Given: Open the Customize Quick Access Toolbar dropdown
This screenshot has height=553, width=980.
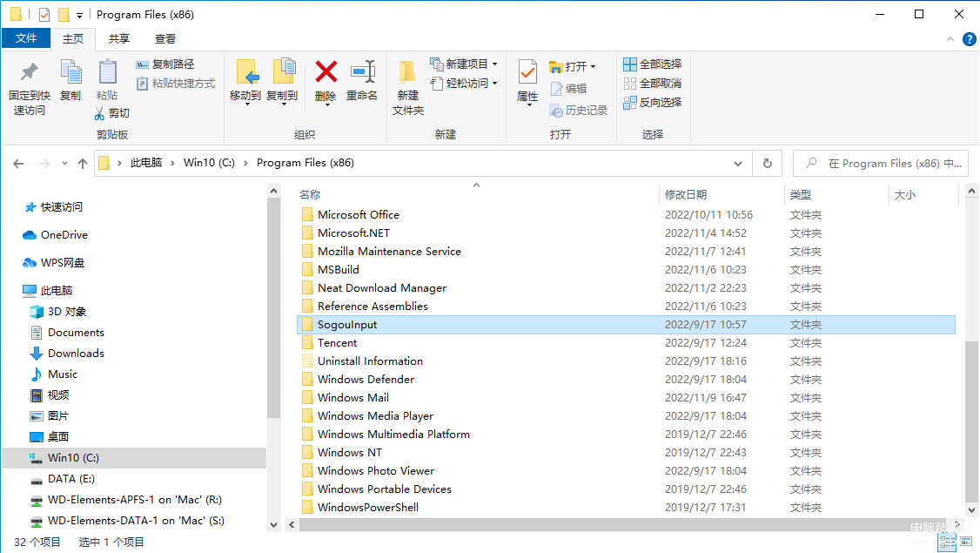Looking at the screenshot, I should (79, 15).
